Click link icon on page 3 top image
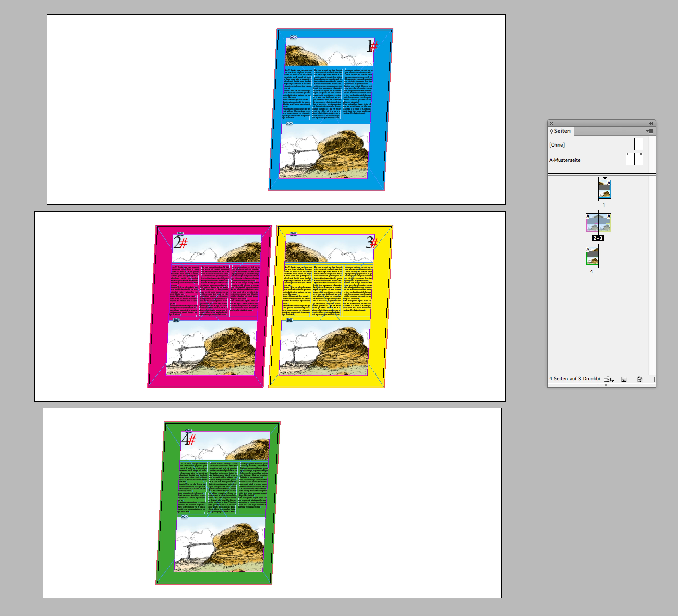This screenshot has height=616, width=678. 293,234
